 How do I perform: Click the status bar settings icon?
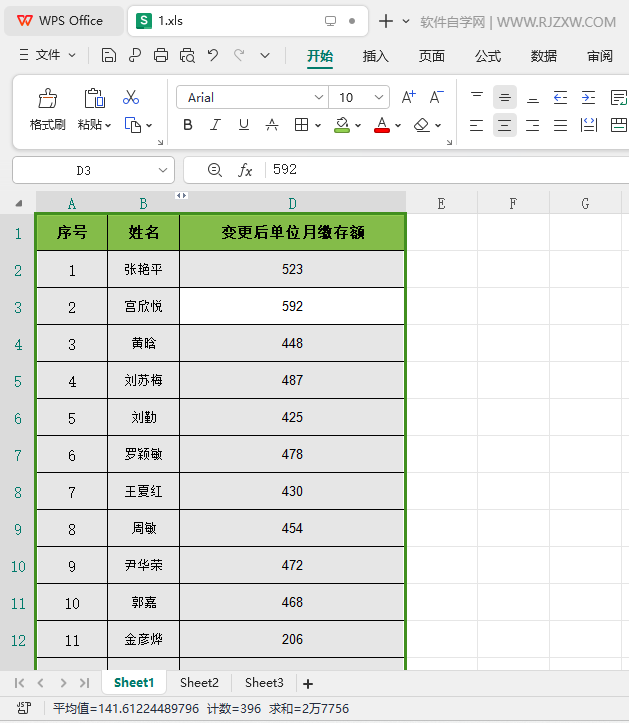tap(24, 708)
